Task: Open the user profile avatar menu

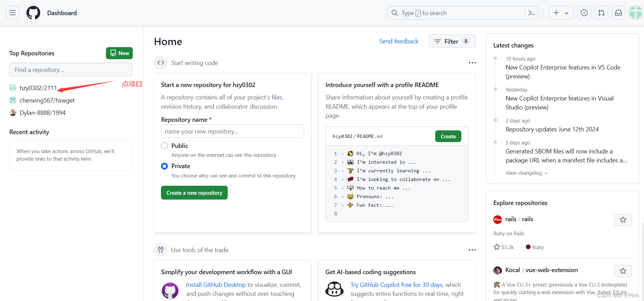Action: 635,13
